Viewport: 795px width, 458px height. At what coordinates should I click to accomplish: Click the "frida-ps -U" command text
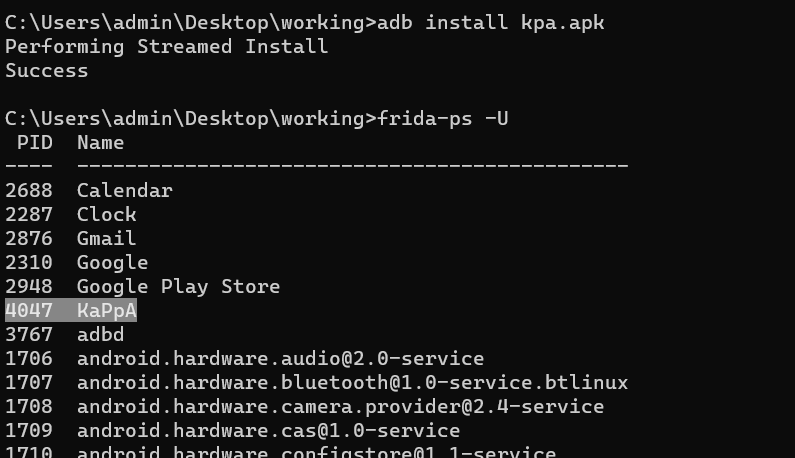click(x=442, y=119)
